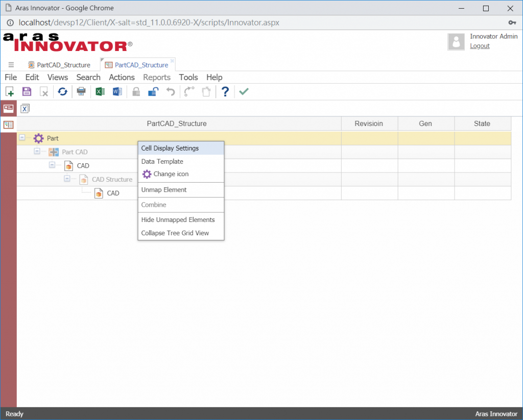
Task: Click the Lock padlock icon
Action: (x=136, y=91)
